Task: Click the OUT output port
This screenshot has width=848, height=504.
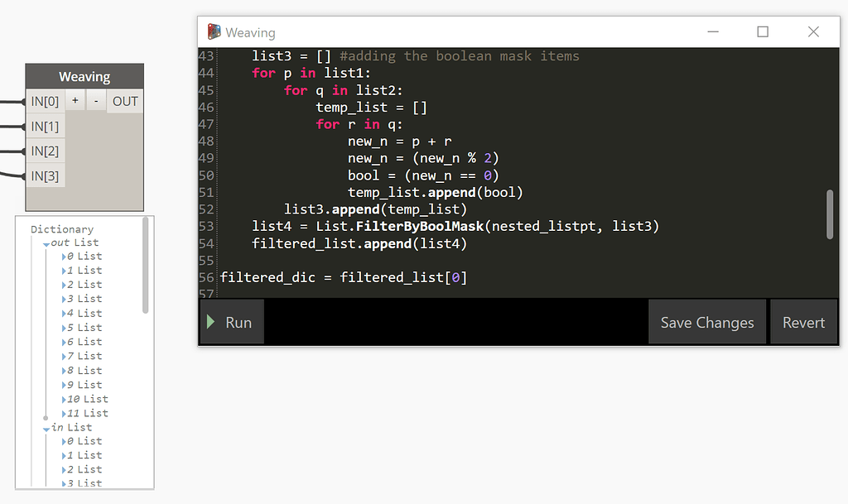Action: click(x=124, y=100)
